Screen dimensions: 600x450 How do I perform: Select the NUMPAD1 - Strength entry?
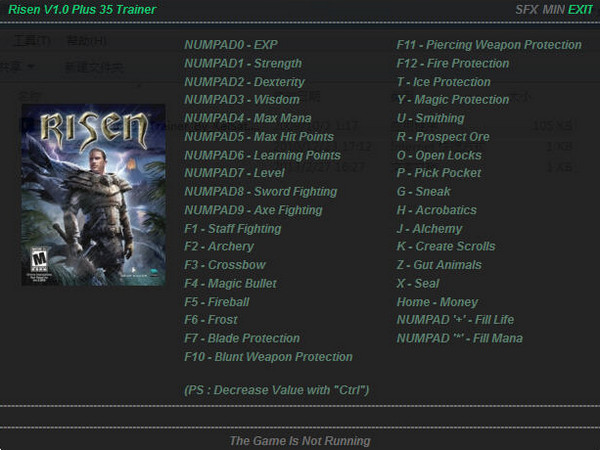(243, 64)
